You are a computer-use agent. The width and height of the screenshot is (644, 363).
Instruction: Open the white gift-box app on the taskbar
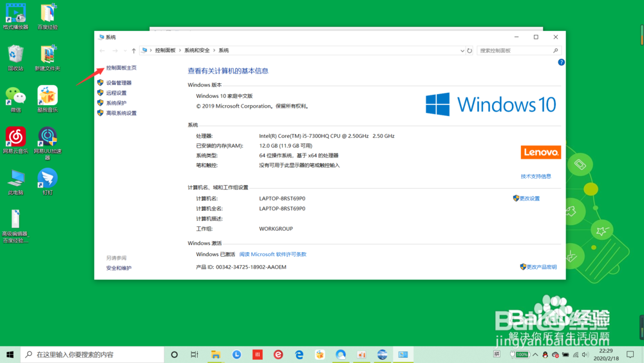click(x=320, y=355)
